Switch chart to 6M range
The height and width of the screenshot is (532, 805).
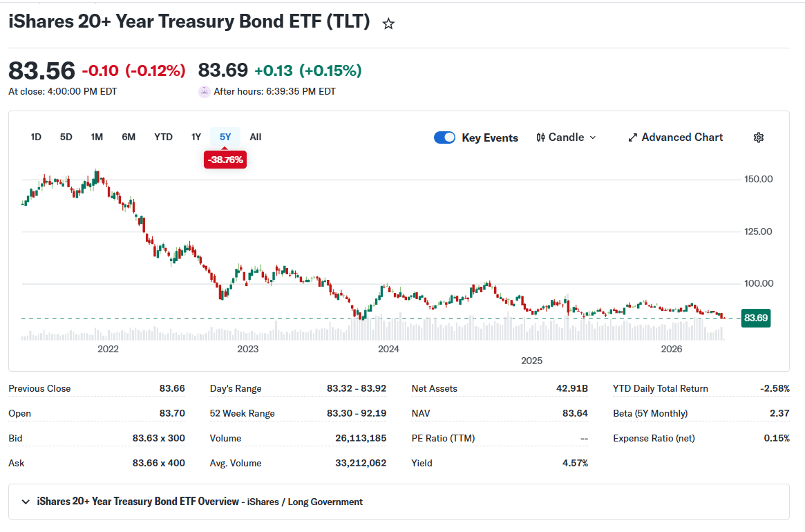[129, 137]
